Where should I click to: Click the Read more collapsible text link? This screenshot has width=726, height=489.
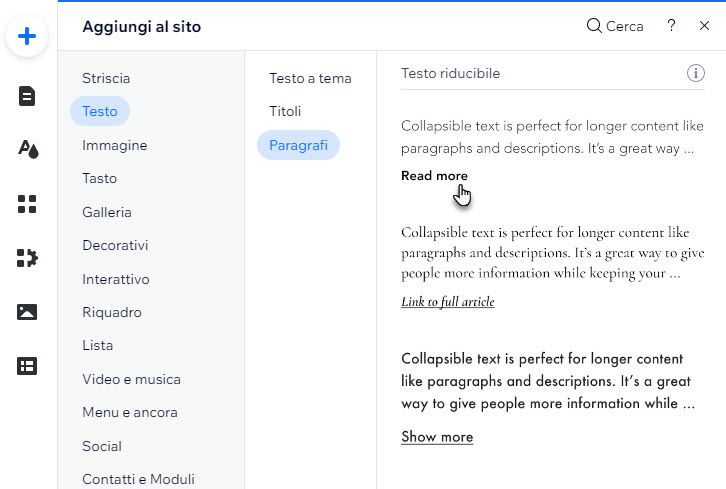coord(434,176)
